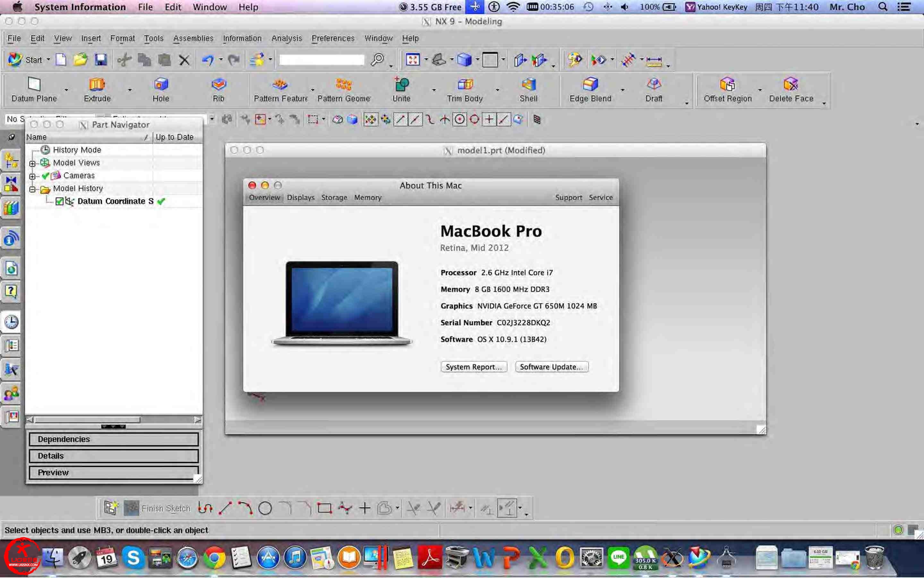Choose the Hole feature tool

tap(161, 90)
